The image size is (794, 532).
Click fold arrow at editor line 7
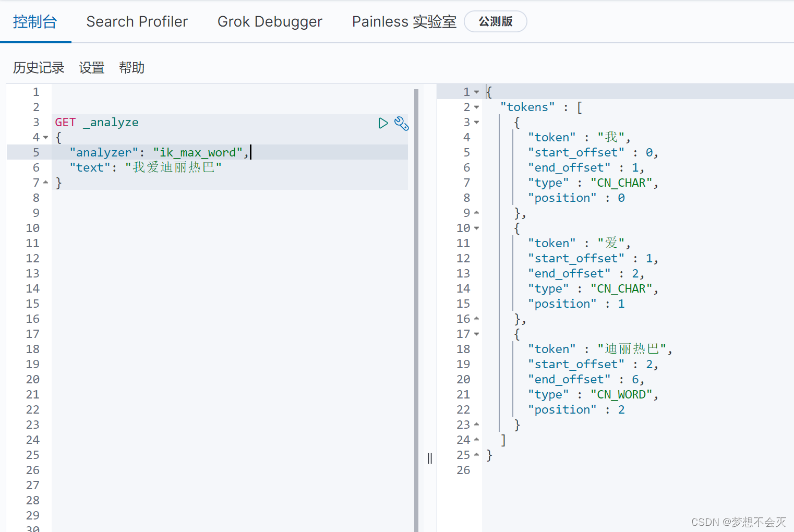point(46,183)
